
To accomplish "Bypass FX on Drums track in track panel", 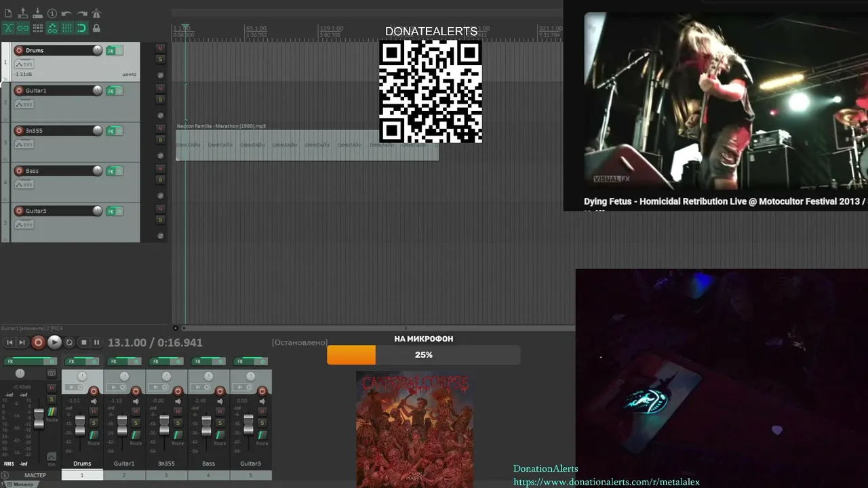I will coord(119,51).
